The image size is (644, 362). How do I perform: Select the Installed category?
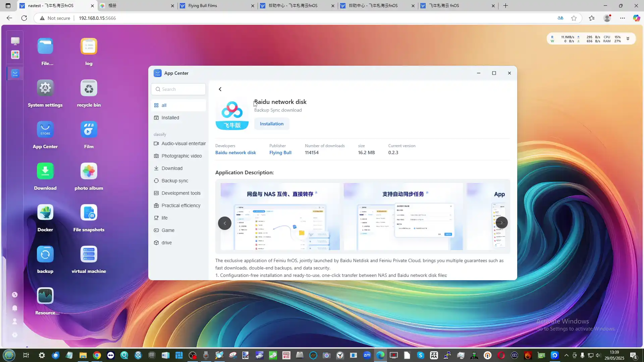[178, 118]
